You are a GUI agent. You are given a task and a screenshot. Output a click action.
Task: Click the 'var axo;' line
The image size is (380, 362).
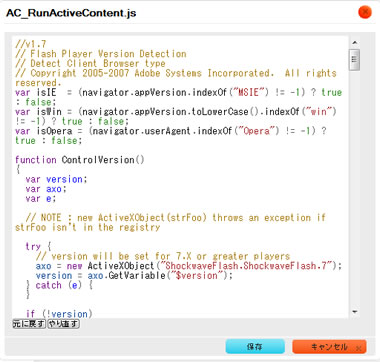tap(46, 189)
